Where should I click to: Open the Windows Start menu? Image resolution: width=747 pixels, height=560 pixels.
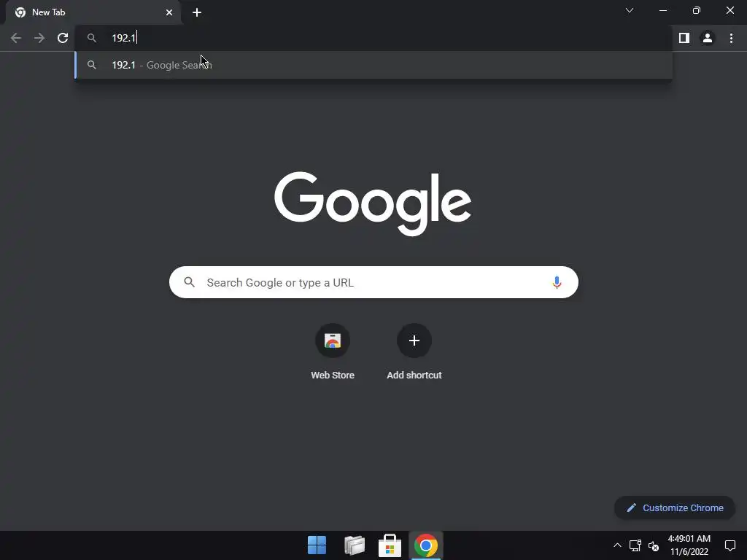point(317,545)
